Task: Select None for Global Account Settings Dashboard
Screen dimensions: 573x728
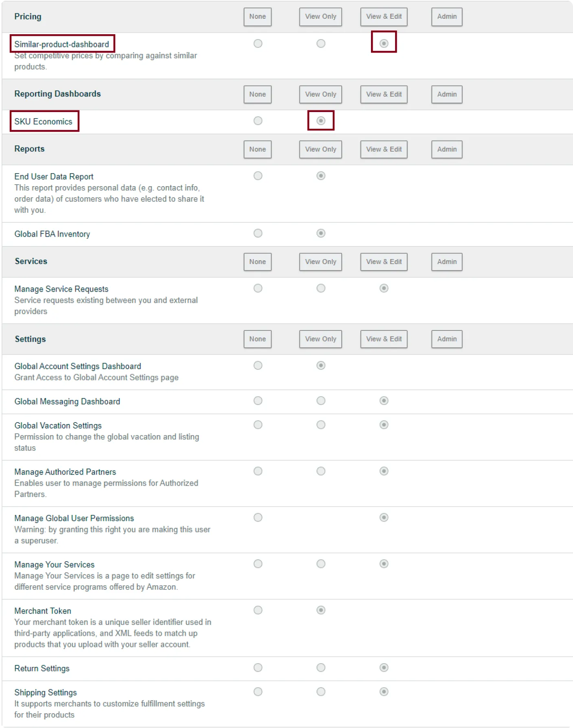Action: 258,365
